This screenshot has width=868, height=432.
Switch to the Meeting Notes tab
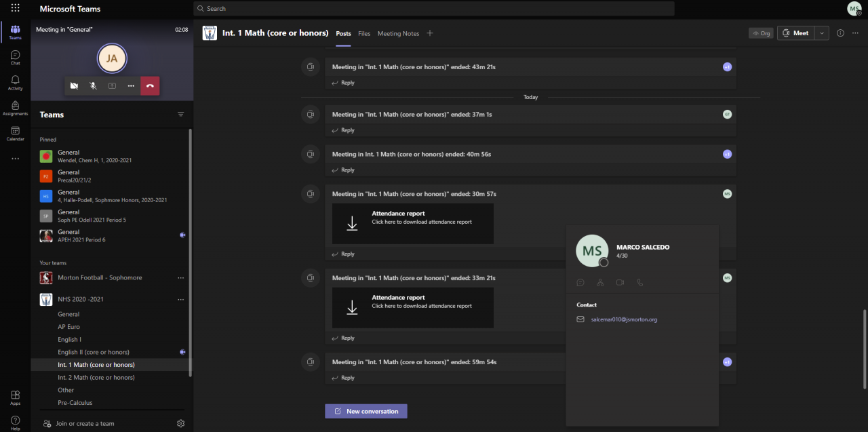398,34
